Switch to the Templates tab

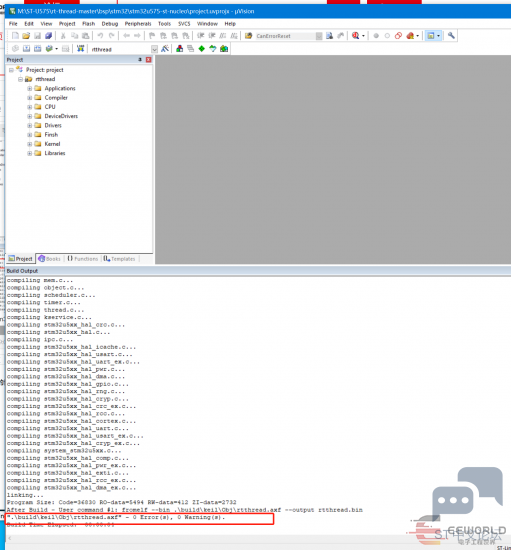120,259
